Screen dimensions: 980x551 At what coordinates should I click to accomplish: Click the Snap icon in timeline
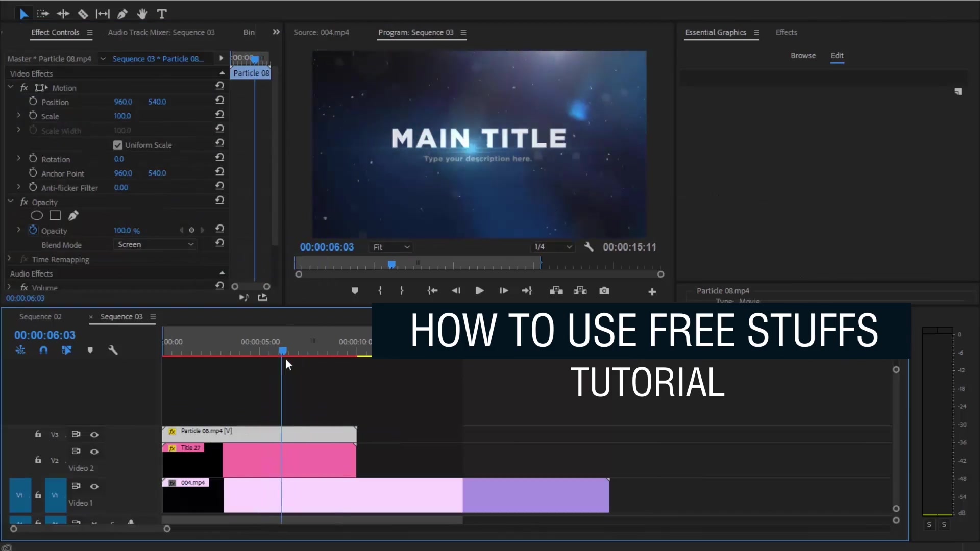43,350
